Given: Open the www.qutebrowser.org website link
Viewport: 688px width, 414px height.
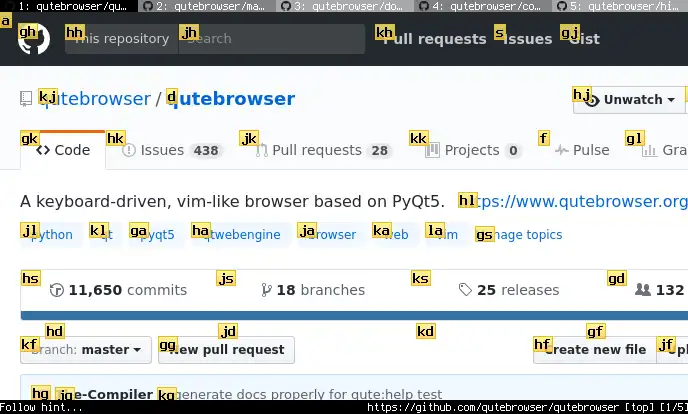Looking at the screenshot, I should point(574,201).
